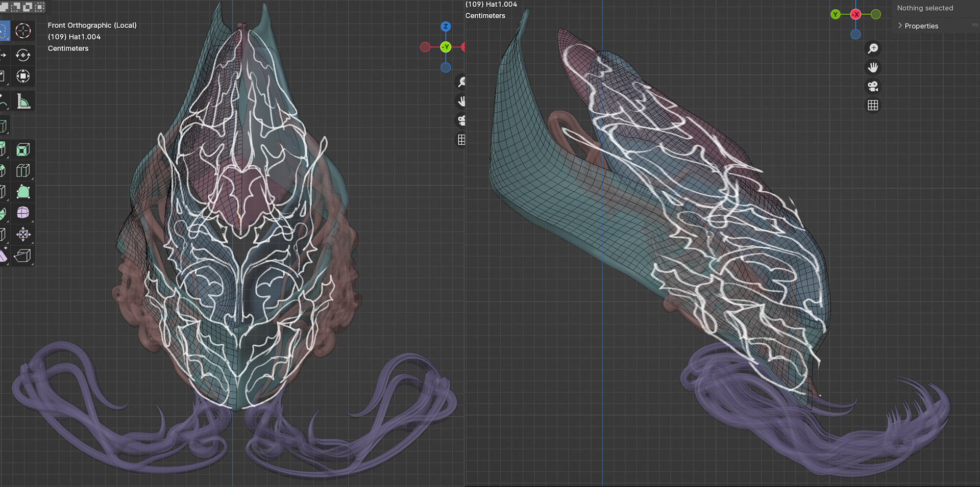Click the green -Y axis on left gizmo
This screenshot has width=980, height=487.
pos(446,47)
